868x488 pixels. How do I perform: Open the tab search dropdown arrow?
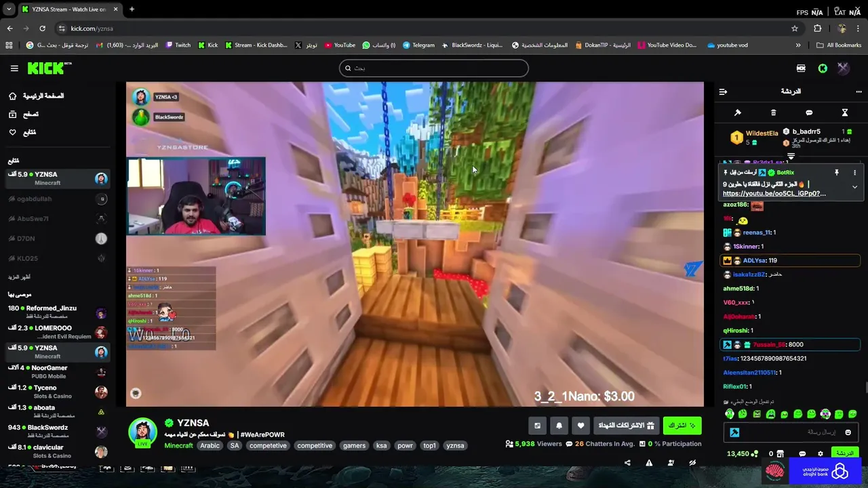point(9,9)
